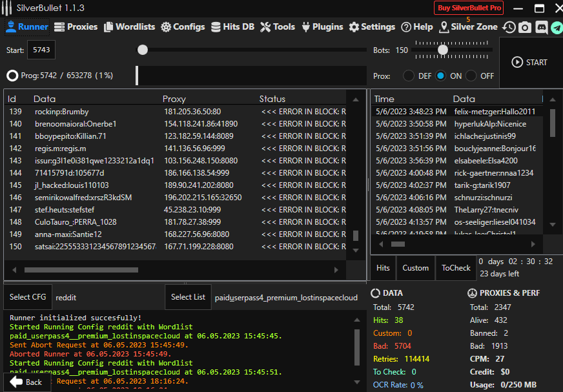Click the history clock icon
This screenshot has width=563, height=392.
point(509,27)
